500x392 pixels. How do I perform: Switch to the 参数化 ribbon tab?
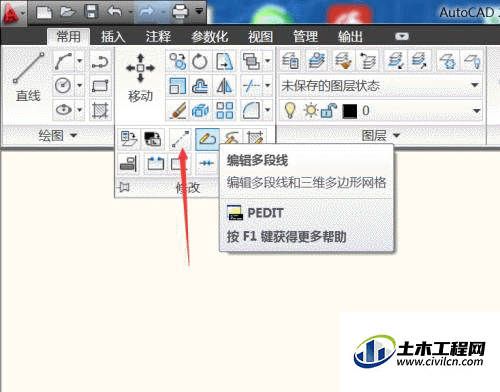[209, 36]
